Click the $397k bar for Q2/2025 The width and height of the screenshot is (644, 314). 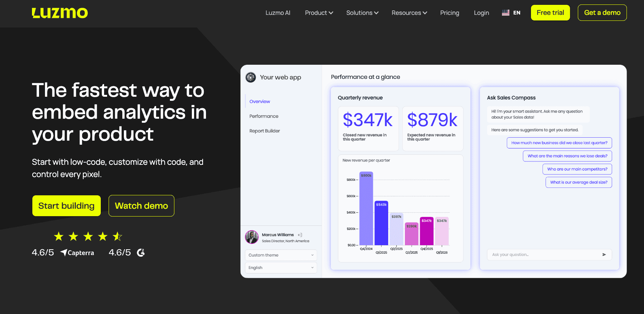(396, 229)
